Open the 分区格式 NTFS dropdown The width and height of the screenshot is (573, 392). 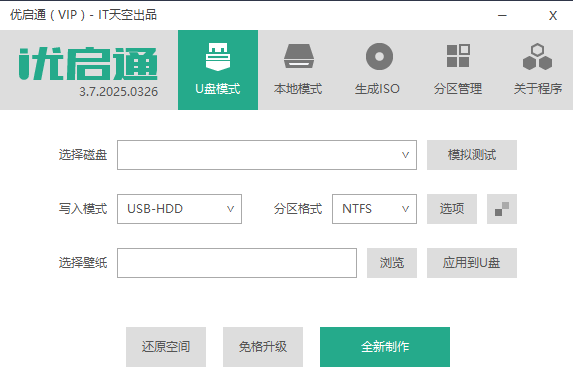pyautogui.click(x=374, y=209)
